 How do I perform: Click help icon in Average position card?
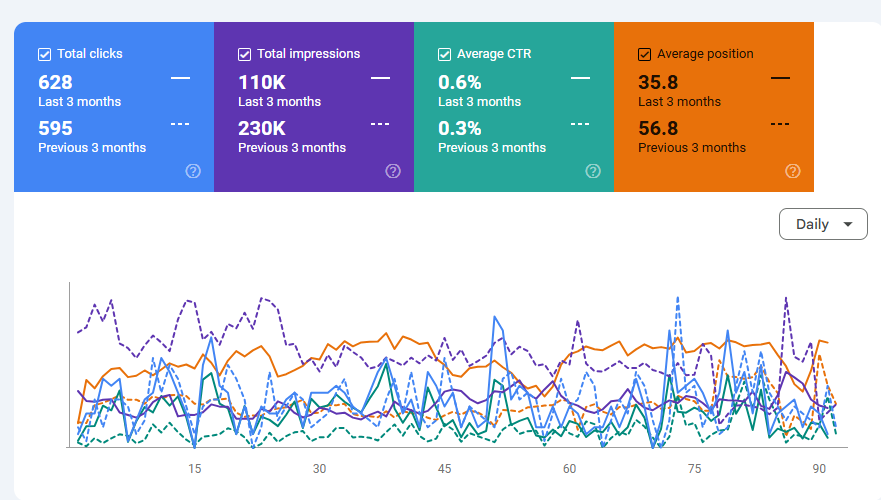point(793,171)
